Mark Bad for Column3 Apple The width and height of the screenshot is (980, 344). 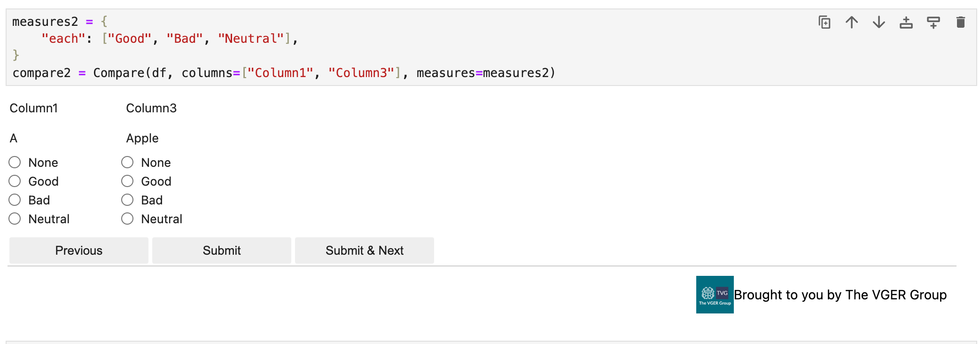click(x=127, y=200)
